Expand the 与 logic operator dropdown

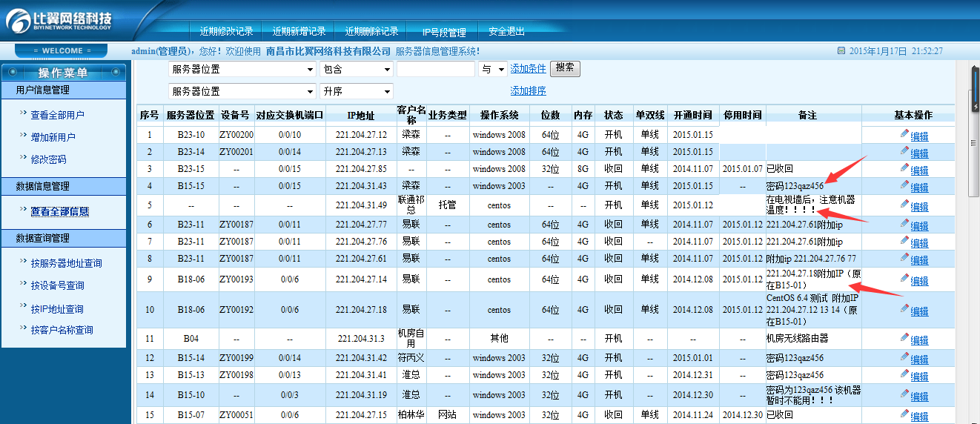tap(492, 69)
